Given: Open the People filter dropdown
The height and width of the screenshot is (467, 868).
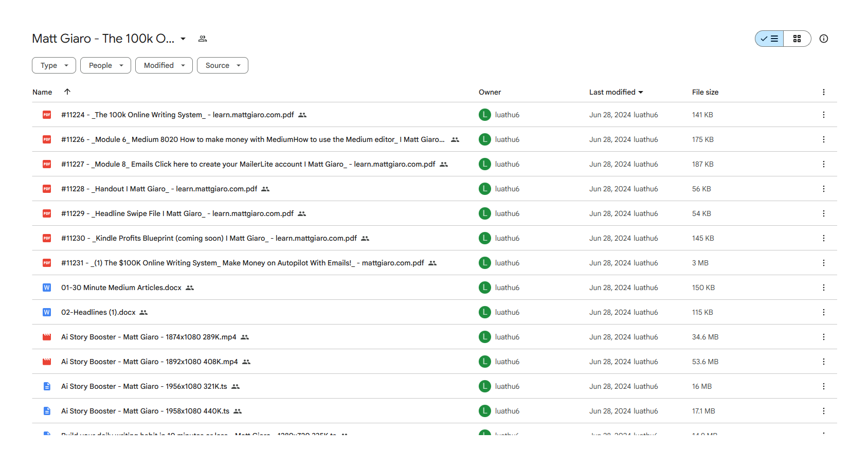Looking at the screenshot, I should 105,65.
